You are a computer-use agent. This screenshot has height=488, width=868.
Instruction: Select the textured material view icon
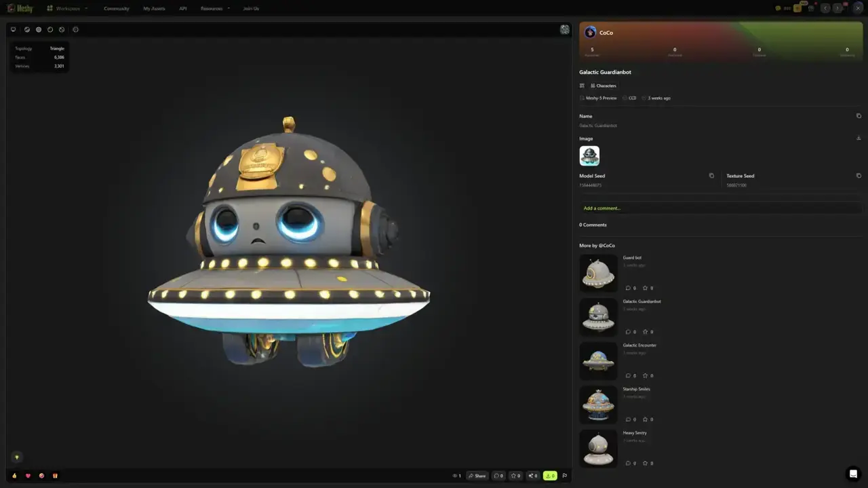pyautogui.click(x=27, y=29)
